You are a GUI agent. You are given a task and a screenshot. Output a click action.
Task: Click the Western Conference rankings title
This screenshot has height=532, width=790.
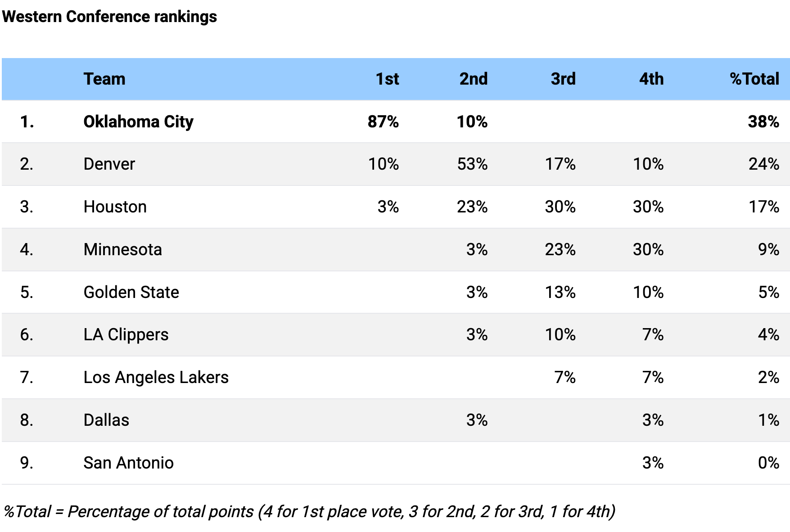pos(109,17)
